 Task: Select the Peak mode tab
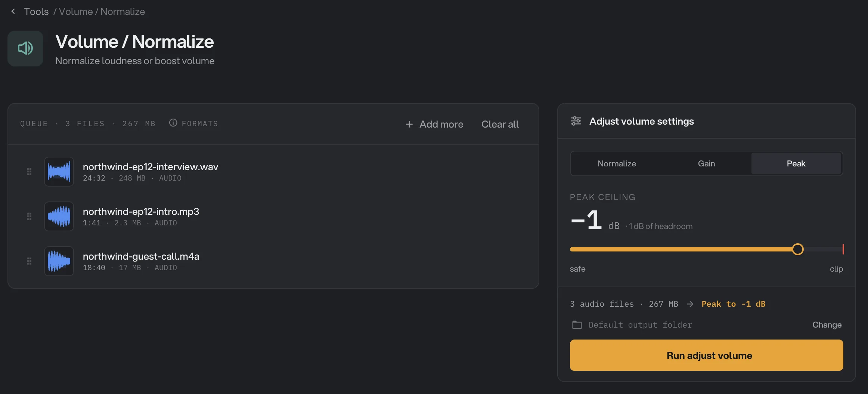pyautogui.click(x=796, y=163)
